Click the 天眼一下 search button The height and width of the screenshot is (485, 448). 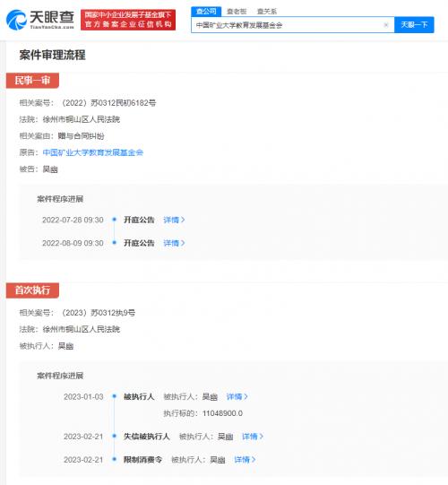(x=414, y=25)
